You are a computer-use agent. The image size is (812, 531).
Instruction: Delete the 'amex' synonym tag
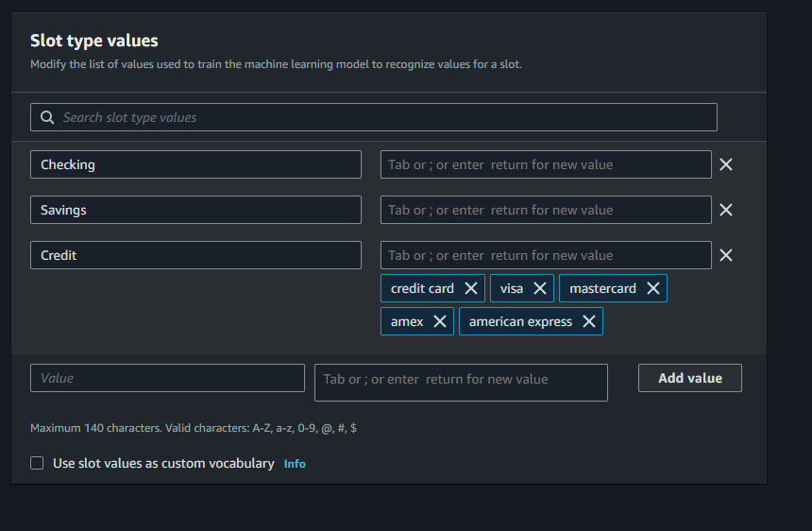pyautogui.click(x=439, y=321)
